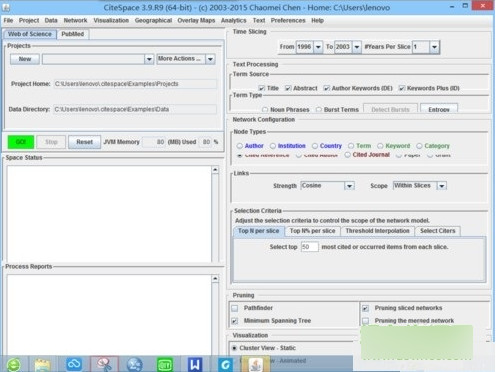Open the green browser icon in taskbar
The height and width of the screenshot is (372, 496).
coord(13,365)
